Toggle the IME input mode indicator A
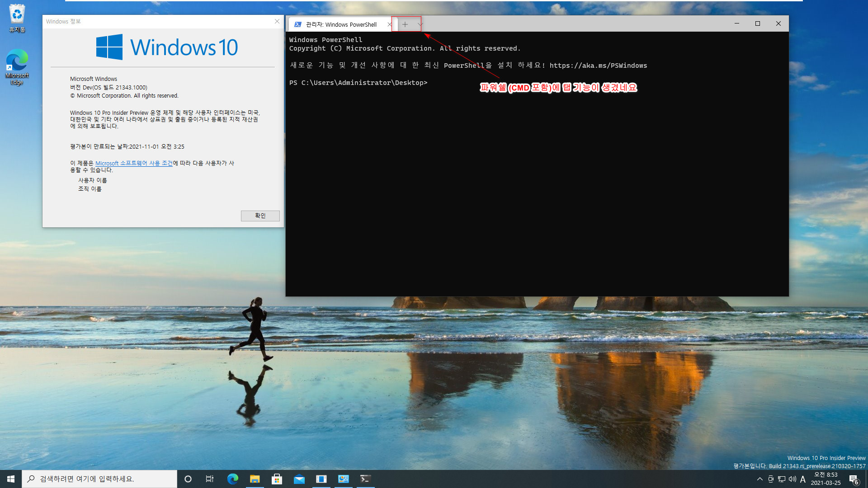This screenshot has width=868, height=488. click(x=803, y=479)
